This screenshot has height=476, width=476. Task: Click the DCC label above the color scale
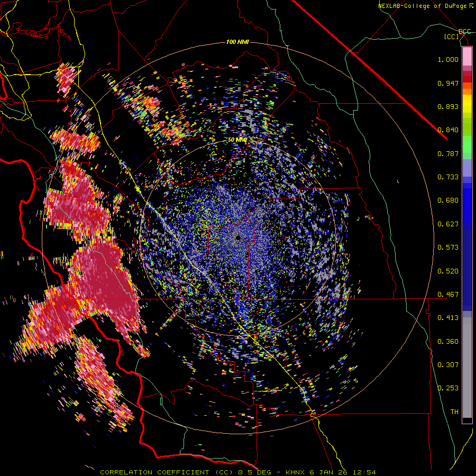tap(465, 32)
